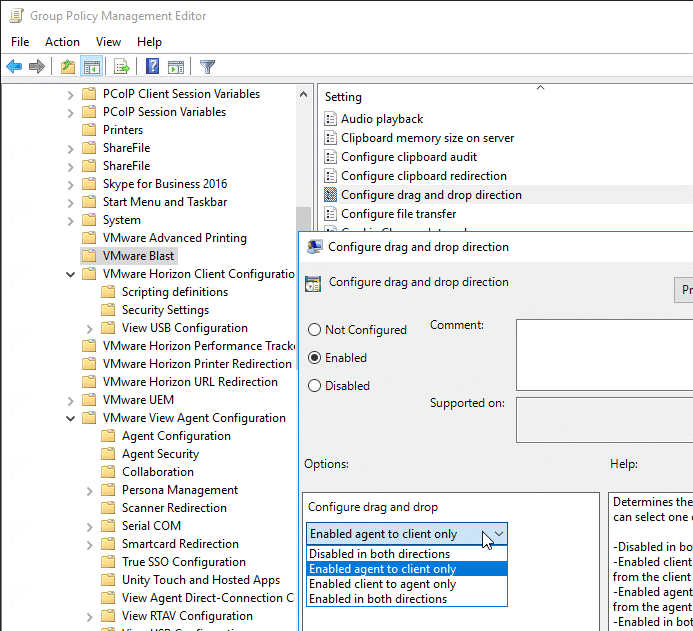Select the Disabled radio button

(314, 385)
